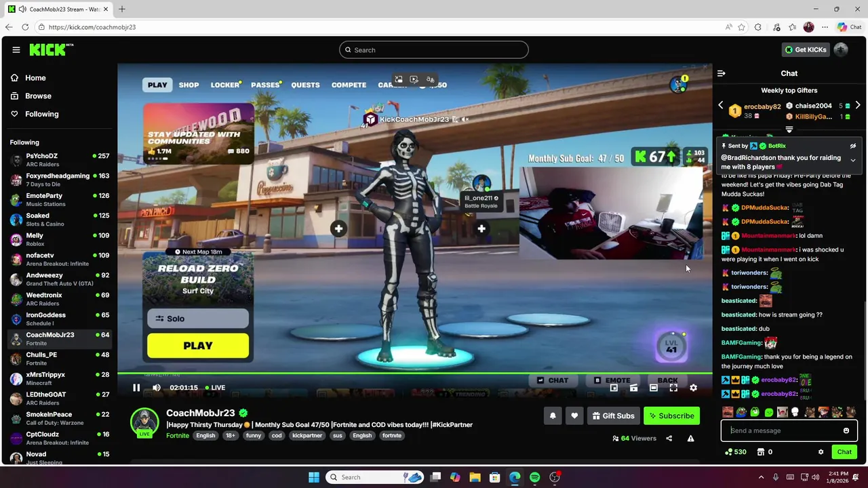Open Windows Start menu

314,477
